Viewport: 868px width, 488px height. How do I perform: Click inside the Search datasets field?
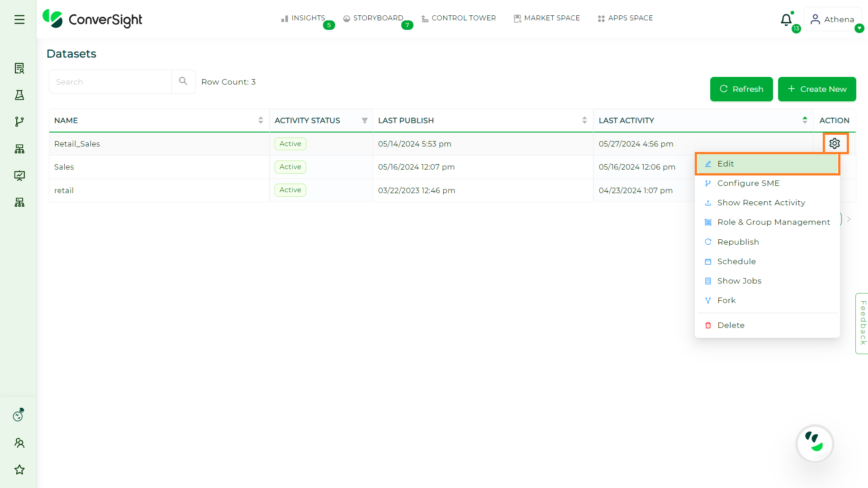pos(110,81)
